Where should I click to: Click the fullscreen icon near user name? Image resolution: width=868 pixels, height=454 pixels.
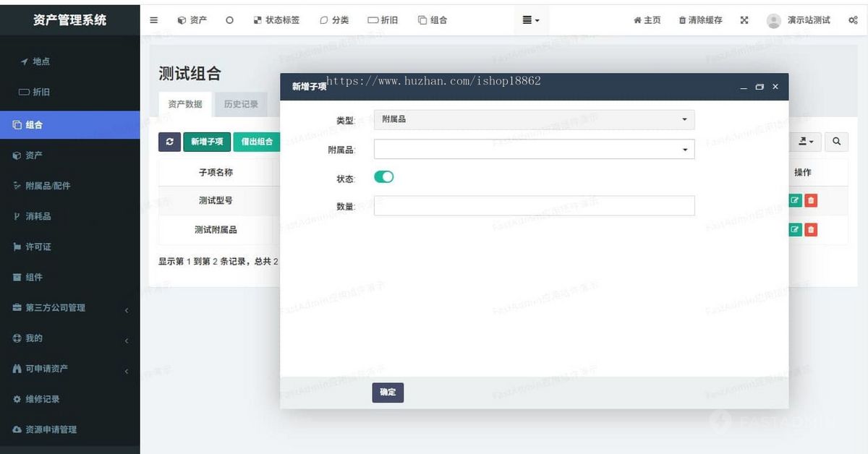point(744,20)
